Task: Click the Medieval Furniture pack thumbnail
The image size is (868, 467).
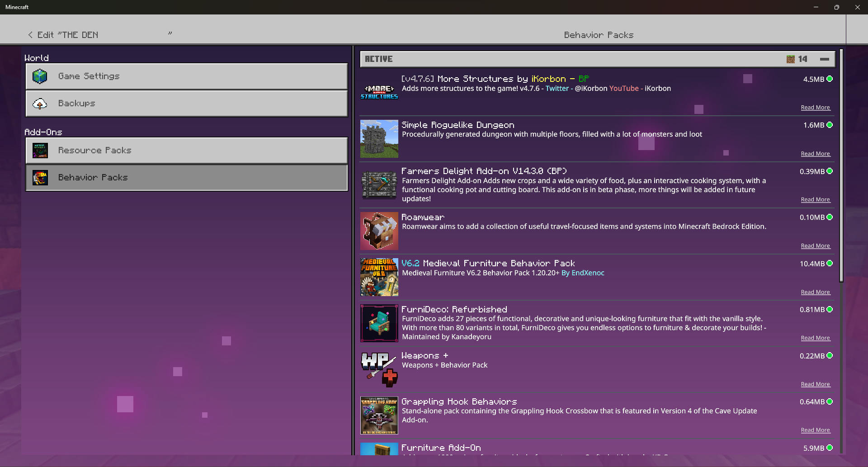Action: click(x=379, y=277)
